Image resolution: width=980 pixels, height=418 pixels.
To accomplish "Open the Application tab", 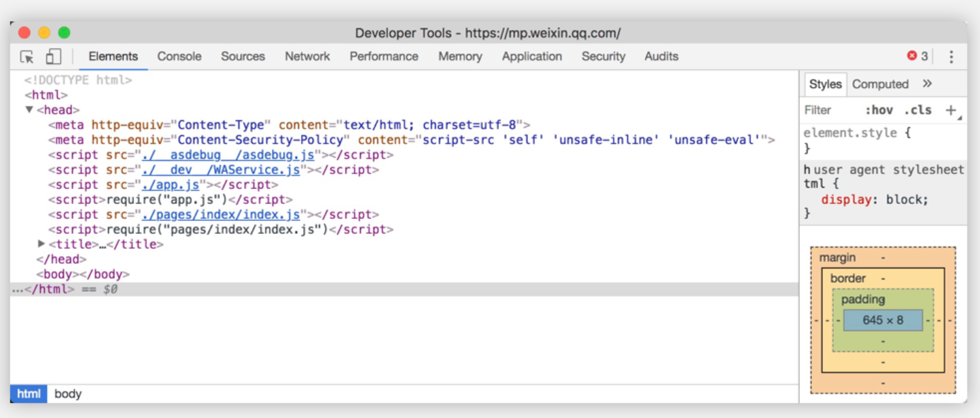I will [x=532, y=56].
